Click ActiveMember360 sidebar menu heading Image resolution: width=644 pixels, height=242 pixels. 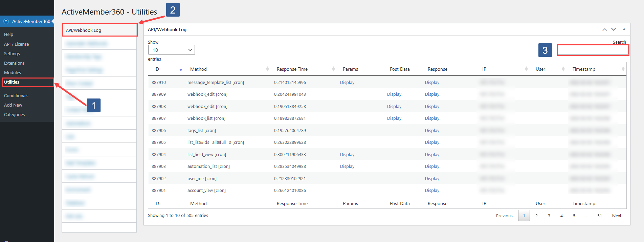point(31,21)
